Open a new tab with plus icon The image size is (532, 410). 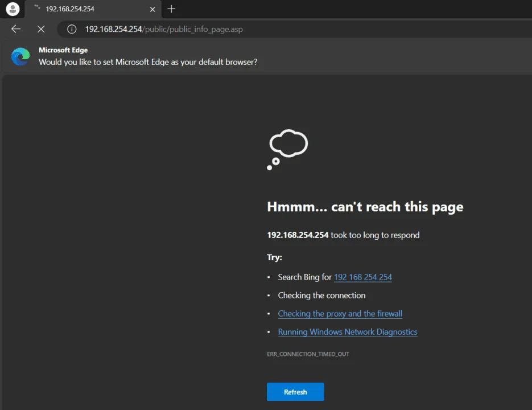(171, 9)
